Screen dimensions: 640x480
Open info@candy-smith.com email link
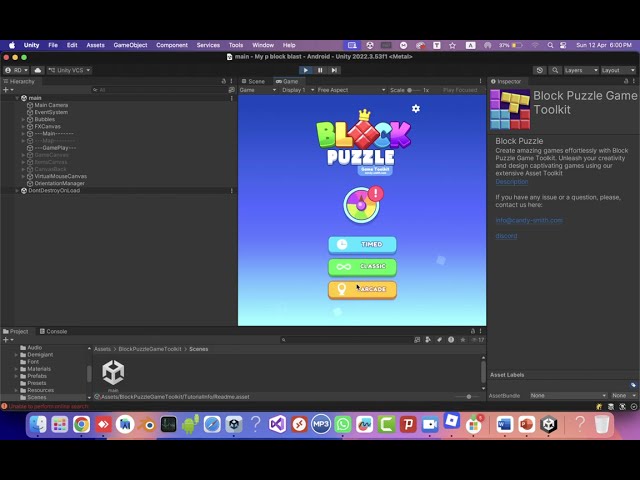click(x=529, y=220)
